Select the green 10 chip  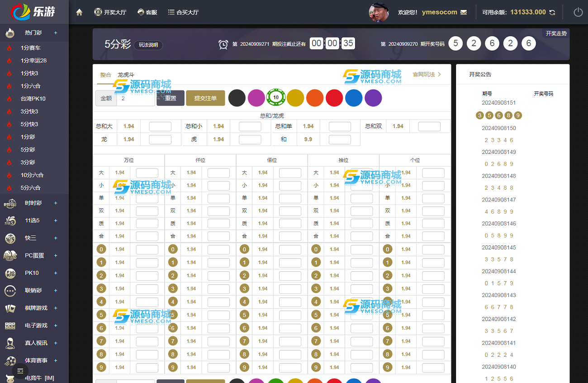[x=276, y=97]
